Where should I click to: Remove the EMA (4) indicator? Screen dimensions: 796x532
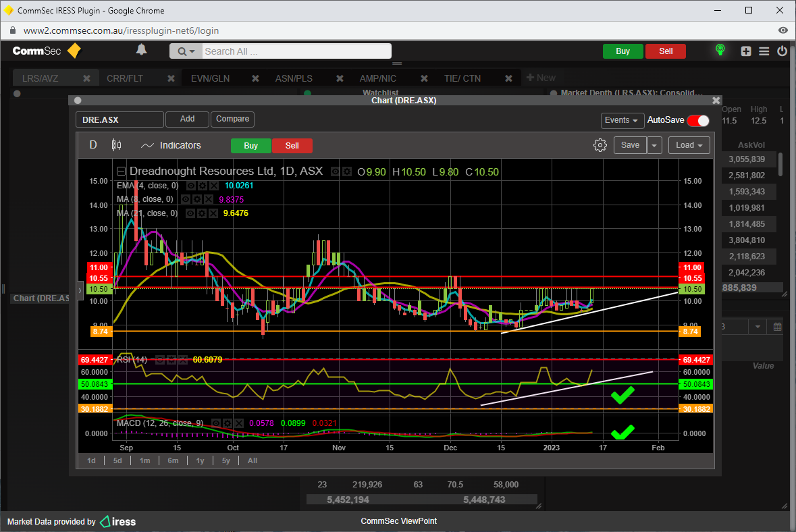pos(214,186)
